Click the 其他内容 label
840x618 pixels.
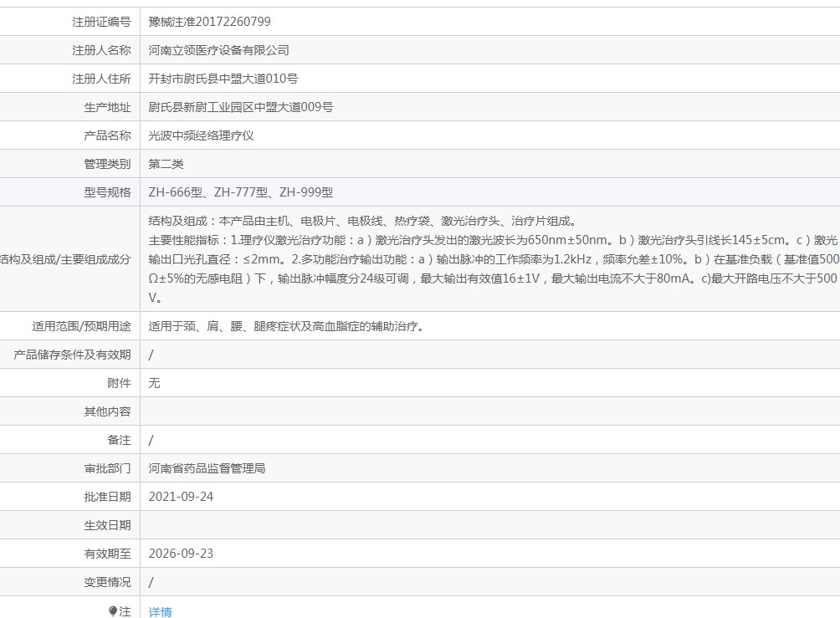(107, 411)
